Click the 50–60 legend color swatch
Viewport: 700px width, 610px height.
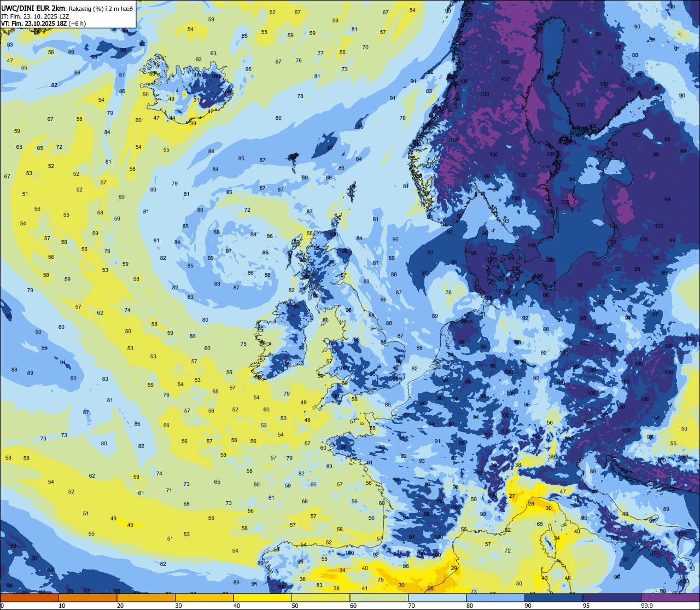tap(320, 597)
